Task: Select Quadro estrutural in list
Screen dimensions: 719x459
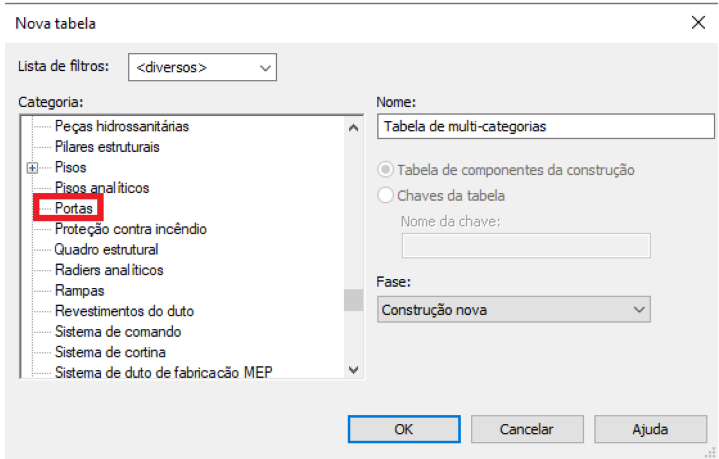Action: pyautogui.click(x=106, y=249)
